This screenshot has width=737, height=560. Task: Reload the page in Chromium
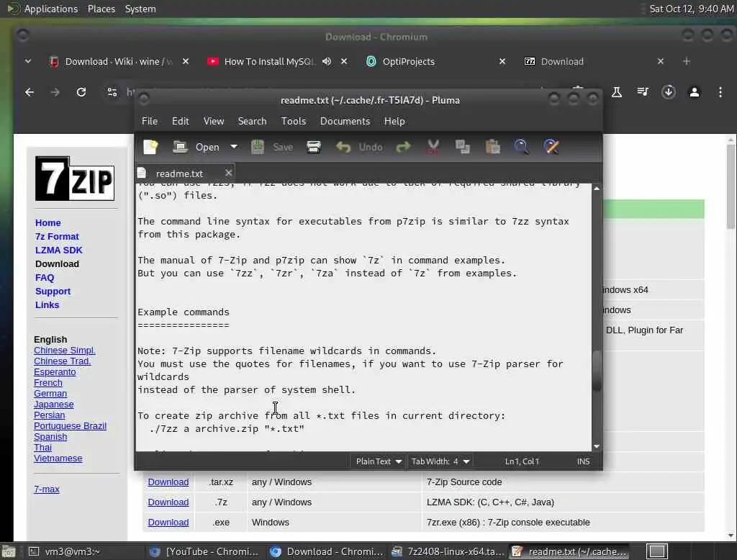(81, 92)
